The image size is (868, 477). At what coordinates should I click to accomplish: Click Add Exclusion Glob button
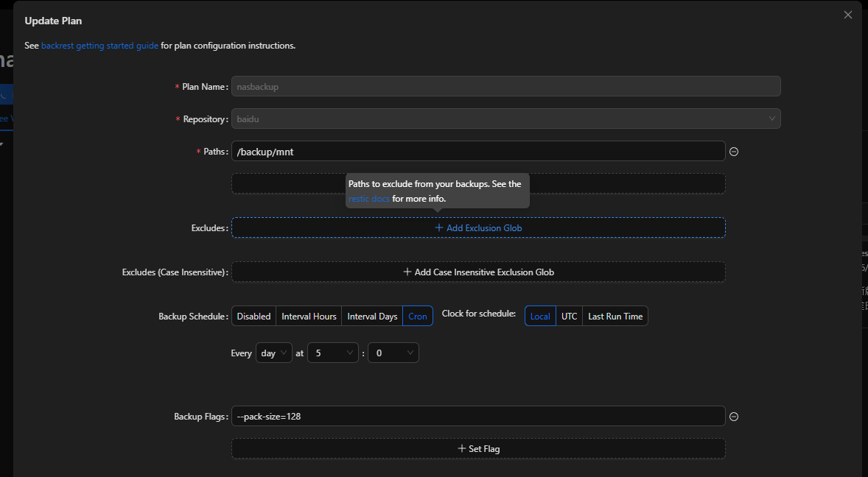pyautogui.click(x=478, y=228)
